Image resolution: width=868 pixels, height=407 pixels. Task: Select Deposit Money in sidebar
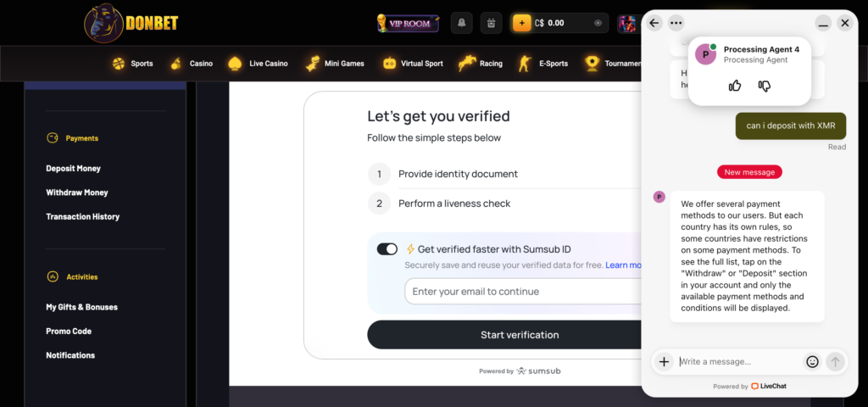(x=73, y=169)
